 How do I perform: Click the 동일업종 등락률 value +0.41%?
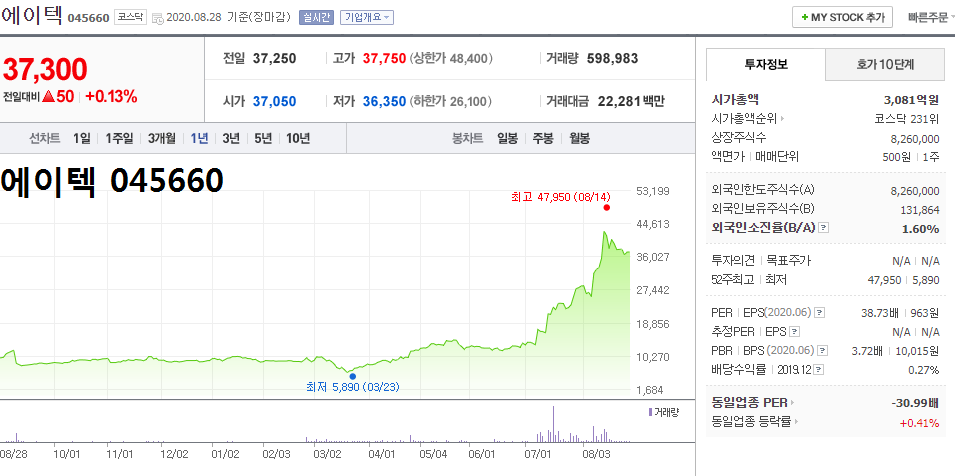919,422
